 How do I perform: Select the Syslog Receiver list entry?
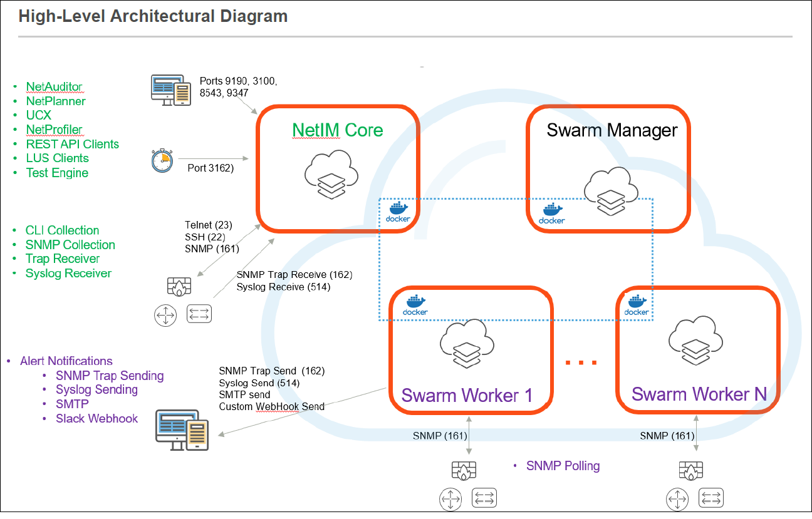point(68,273)
